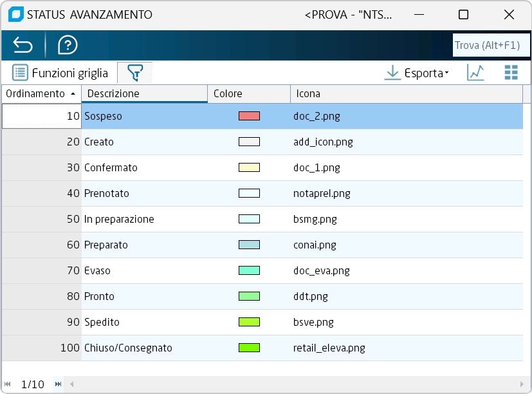Open Funzioni griglia menu

[x=60, y=73]
